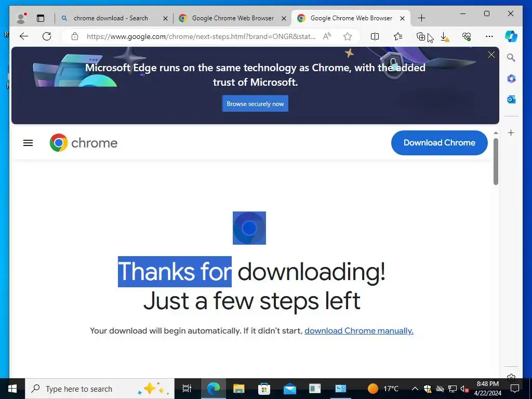Open Task View on taskbar
Image resolution: width=532 pixels, height=399 pixels.
tap(187, 389)
